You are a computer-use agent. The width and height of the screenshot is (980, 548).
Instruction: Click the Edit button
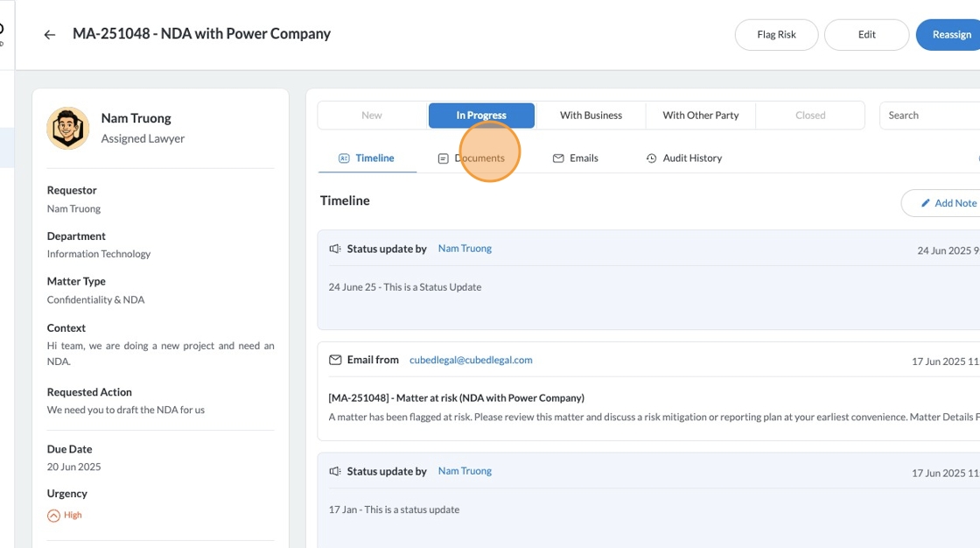point(866,35)
